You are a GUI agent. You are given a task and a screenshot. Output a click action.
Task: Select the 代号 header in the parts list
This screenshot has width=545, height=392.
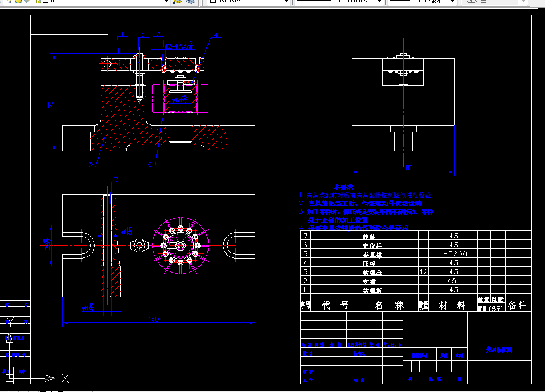coord(335,305)
